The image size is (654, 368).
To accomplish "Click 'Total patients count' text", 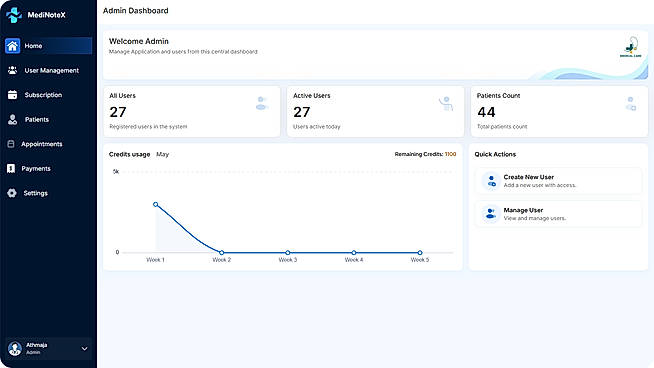I will click(x=502, y=126).
